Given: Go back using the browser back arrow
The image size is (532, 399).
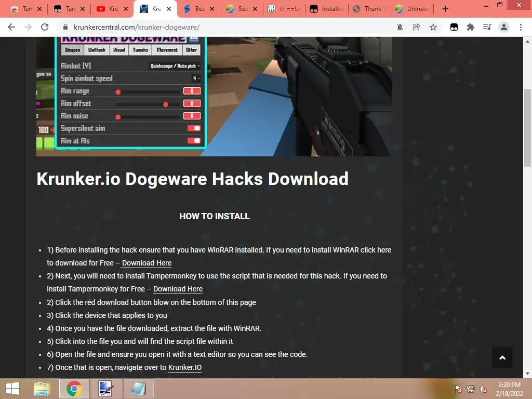Looking at the screenshot, I should (x=11, y=27).
